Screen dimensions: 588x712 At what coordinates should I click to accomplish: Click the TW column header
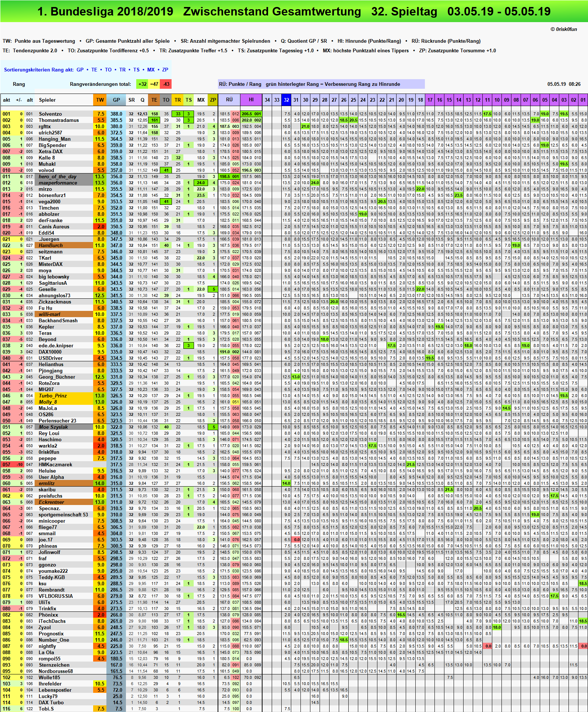click(x=100, y=100)
